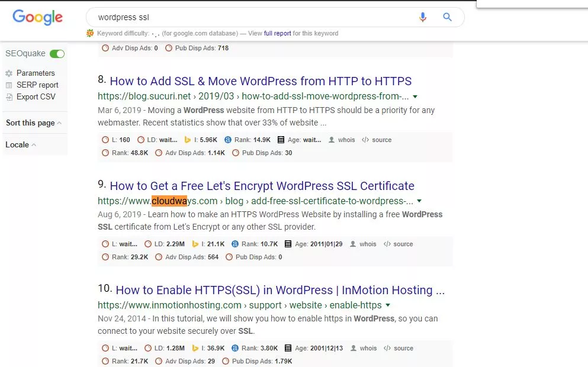Export results via Export CSV
This screenshot has height=367, width=588.
[36, 96]
